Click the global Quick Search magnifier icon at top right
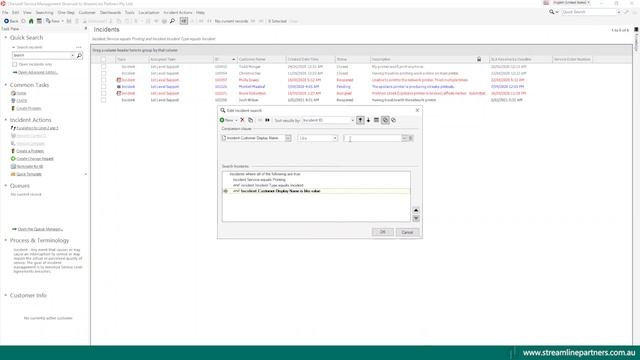The width and height of the screenshot is (640, 360). click(x=552, y=12)
